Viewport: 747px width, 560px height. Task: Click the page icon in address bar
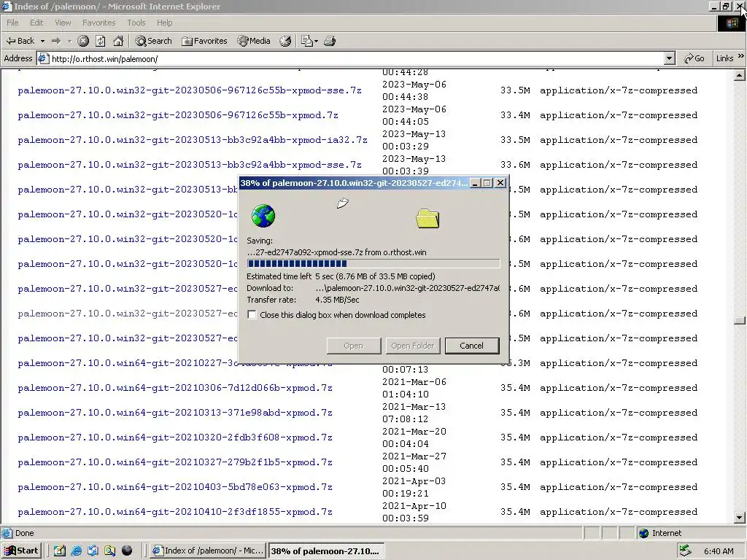[43, 58]
